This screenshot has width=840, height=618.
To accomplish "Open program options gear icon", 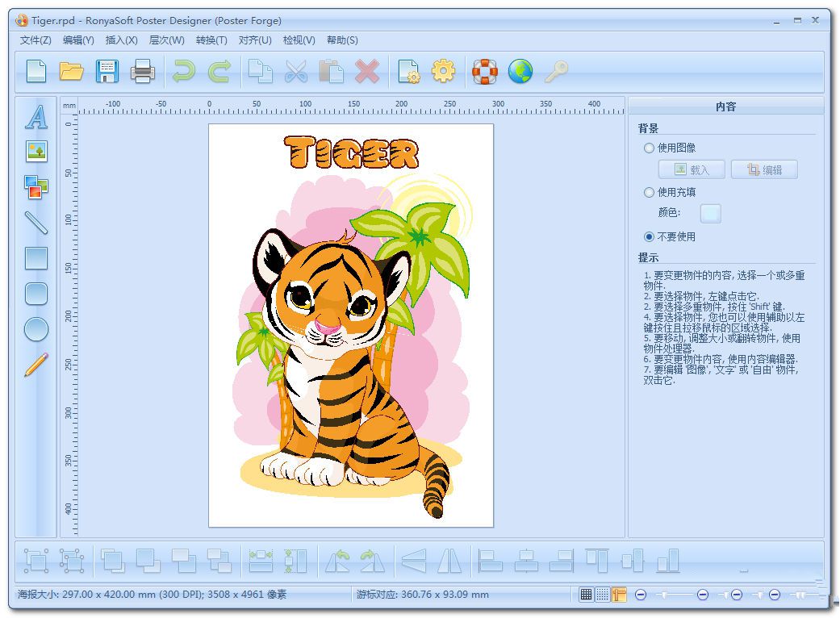I will tap(443, 71).
